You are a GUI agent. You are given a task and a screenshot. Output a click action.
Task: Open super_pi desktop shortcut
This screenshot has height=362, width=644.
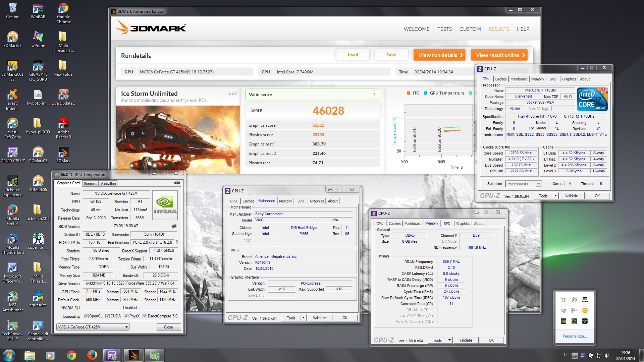pos(38,241)
